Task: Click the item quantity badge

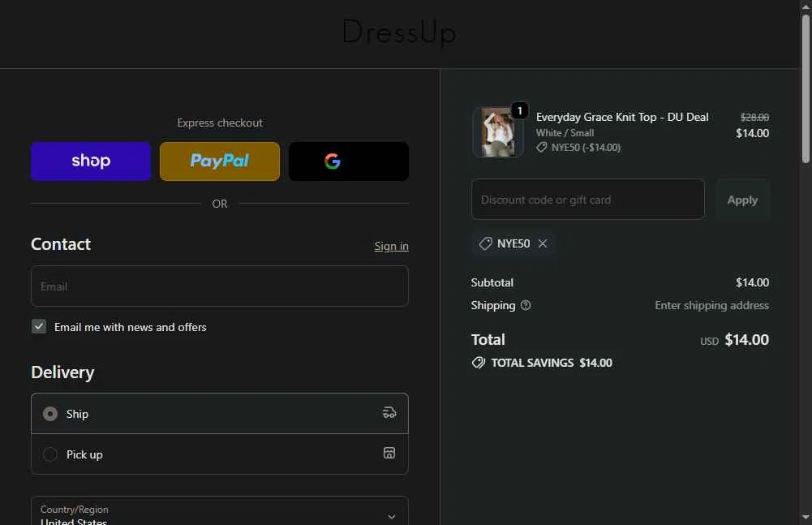Action: [520, 110]
